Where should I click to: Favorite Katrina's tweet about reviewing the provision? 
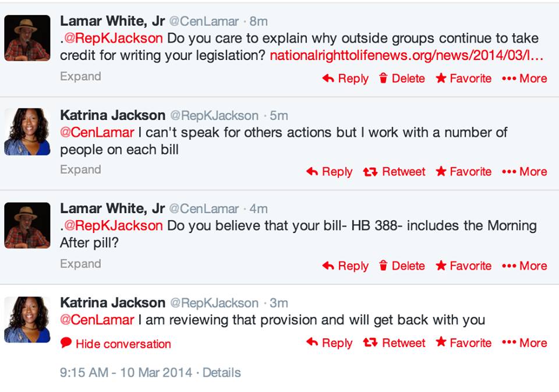pos(464,343)
